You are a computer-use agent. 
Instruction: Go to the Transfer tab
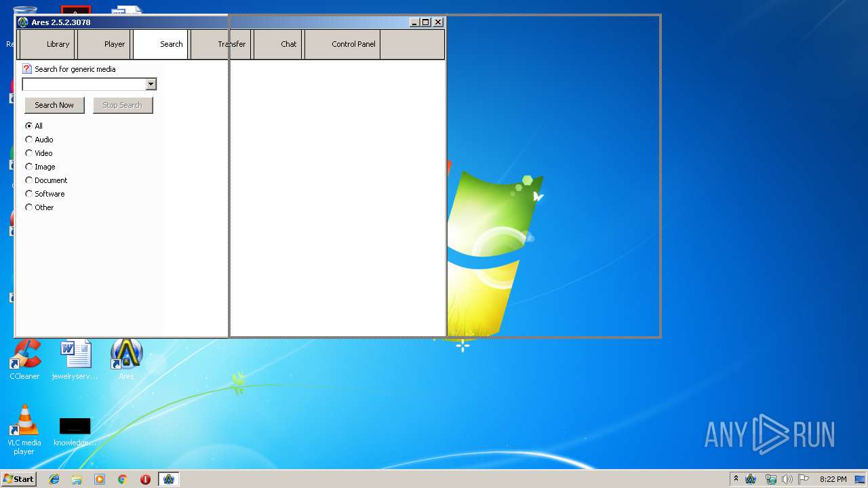[x=221, y=44]
